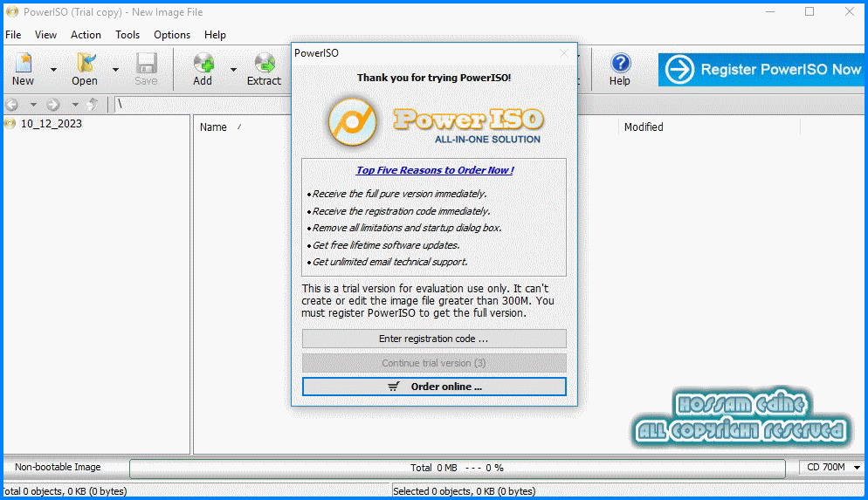The image size is (868, 500).
Task: Click the Register PowerISO Now banner
Action: click(763, 69)
